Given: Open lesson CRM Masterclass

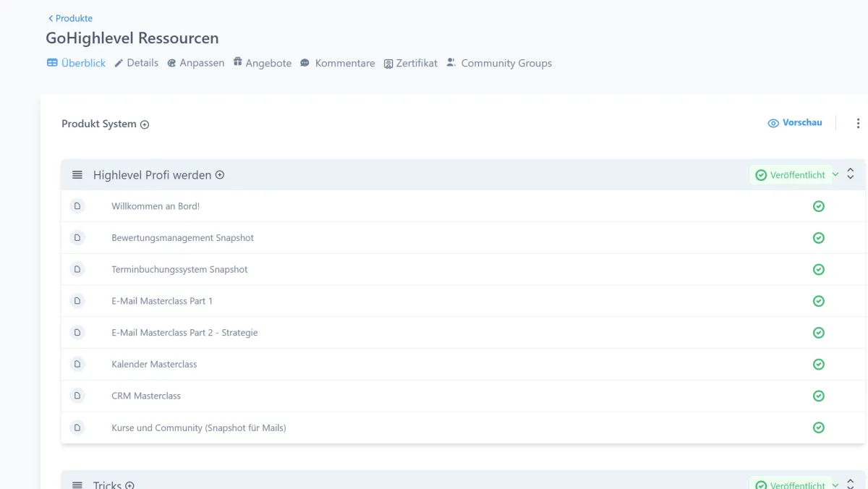Looking at the screenshot, I should click(x=146, y=396).
